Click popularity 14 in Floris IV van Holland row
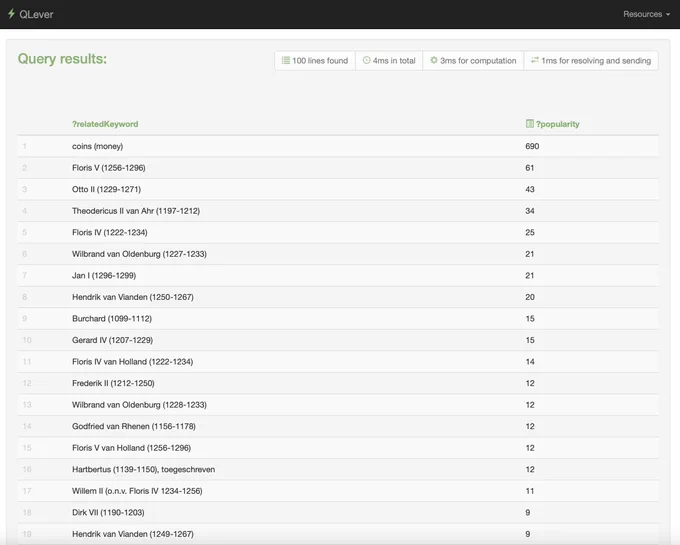The height and width of the screenshot is (545, 680). click(530, 362)
